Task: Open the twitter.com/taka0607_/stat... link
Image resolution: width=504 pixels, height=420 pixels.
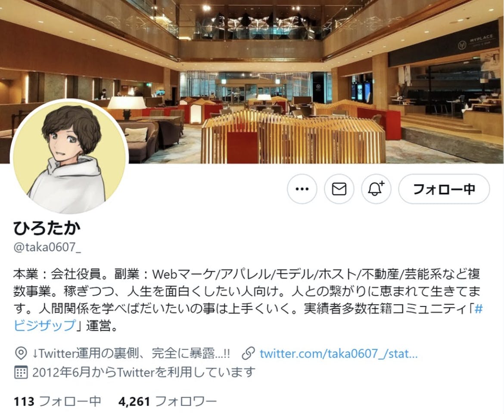Action: point(339,354)
